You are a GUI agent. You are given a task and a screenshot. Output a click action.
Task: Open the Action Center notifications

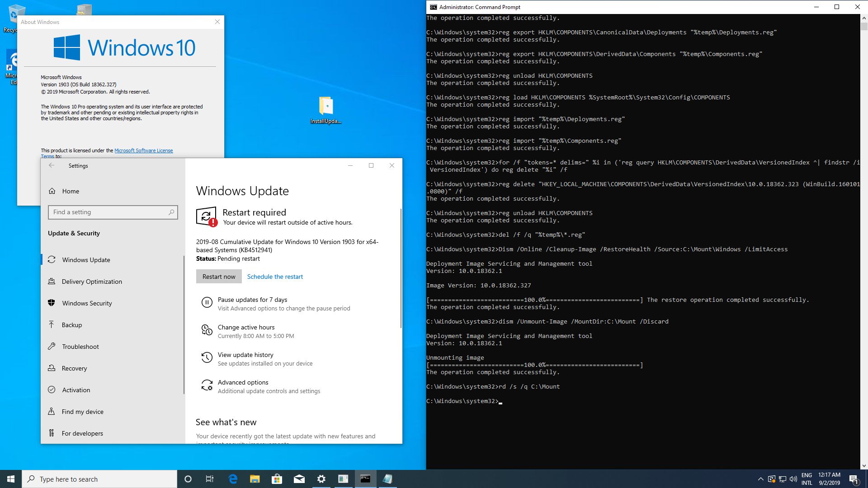(x=854, y=479)
